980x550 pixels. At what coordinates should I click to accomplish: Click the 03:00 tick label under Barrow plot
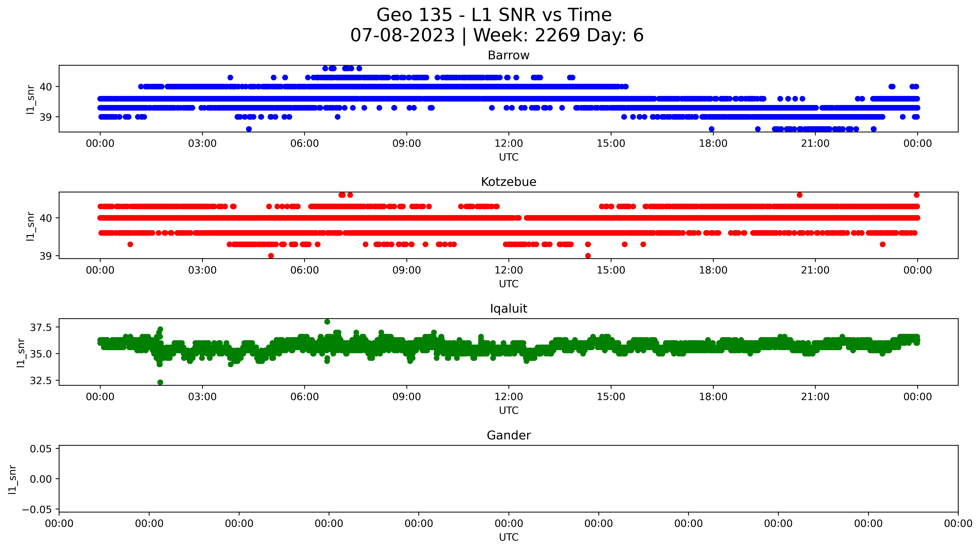tap(202, 144)
